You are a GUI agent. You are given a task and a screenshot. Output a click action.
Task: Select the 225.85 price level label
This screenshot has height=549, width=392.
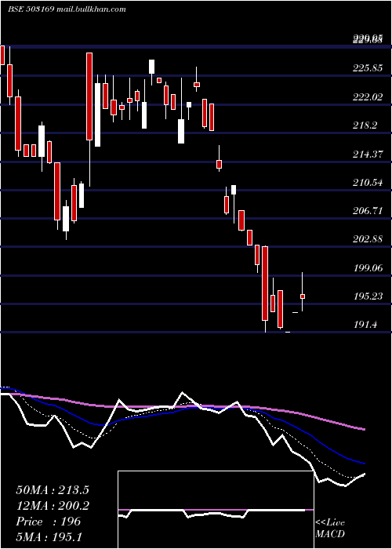(x=368, y=68)
